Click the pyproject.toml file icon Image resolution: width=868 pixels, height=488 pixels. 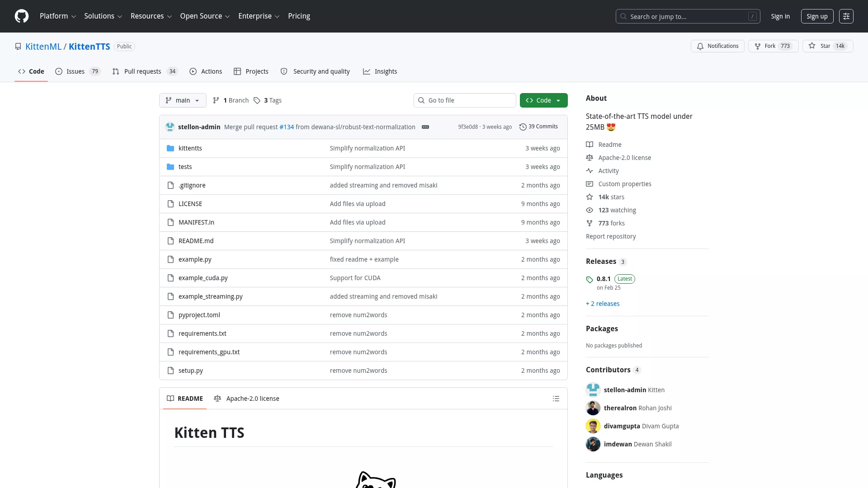[x=170, y=315]
